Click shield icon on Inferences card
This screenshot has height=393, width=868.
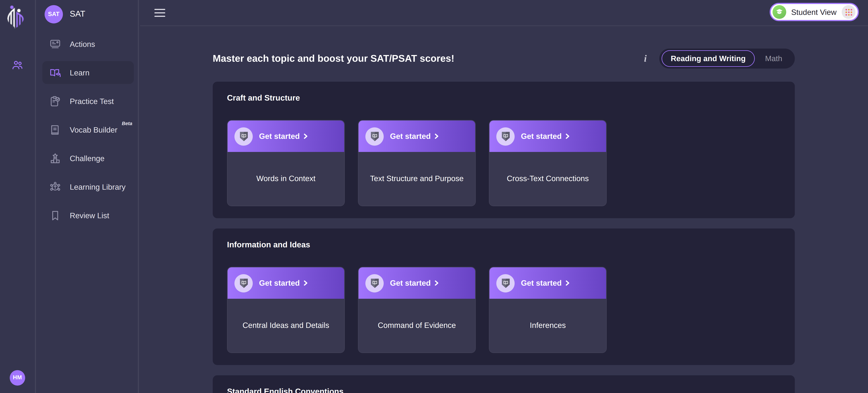[505, 283]
